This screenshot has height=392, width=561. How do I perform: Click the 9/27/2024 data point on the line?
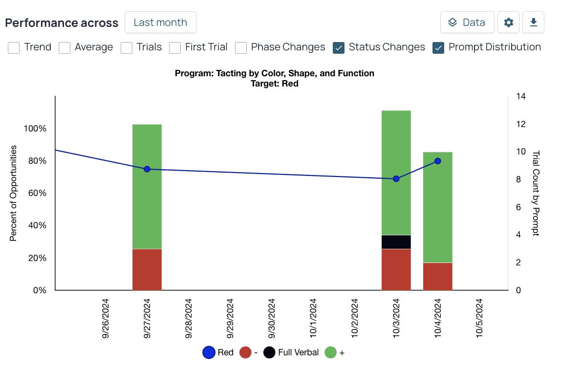(x=147, y=169)
